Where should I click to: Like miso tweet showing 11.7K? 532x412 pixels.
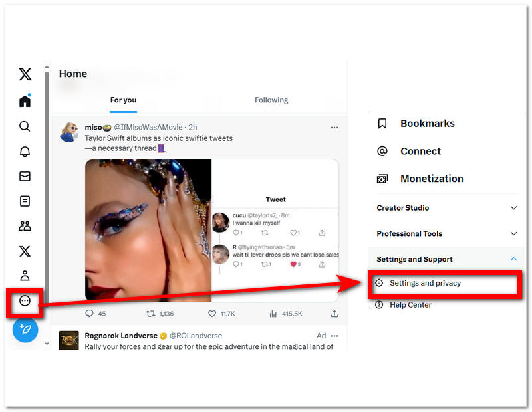[221, 314]
